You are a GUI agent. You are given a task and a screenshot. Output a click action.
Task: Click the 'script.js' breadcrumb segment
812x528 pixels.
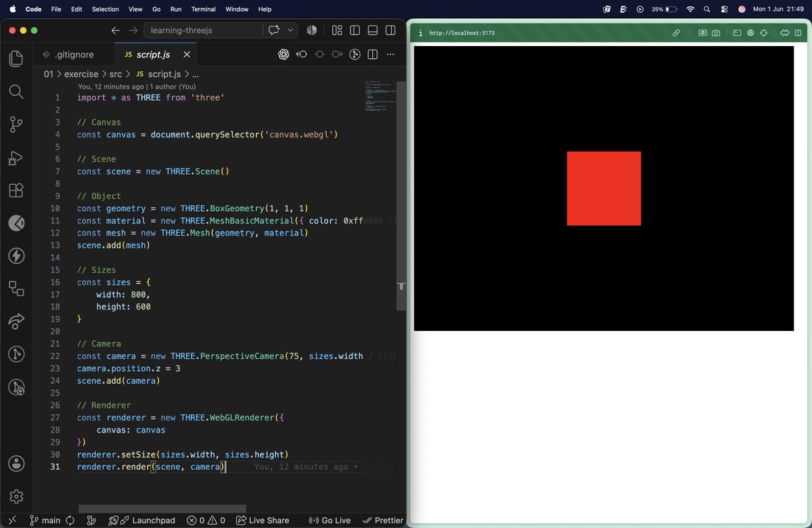tap(158, 74)
